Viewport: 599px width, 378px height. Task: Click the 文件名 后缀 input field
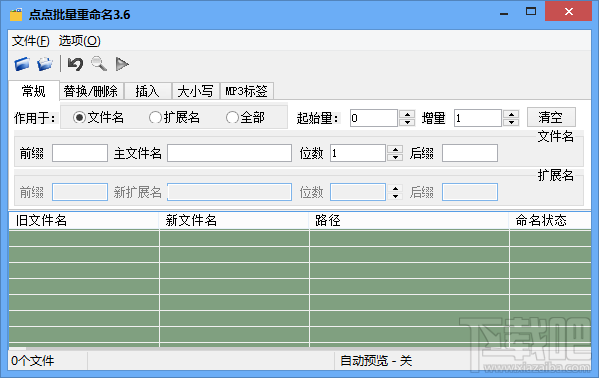point(470,153)
